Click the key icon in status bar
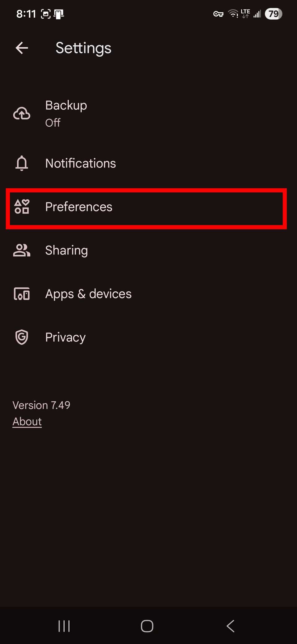The image size is (297, 644). 218,14
